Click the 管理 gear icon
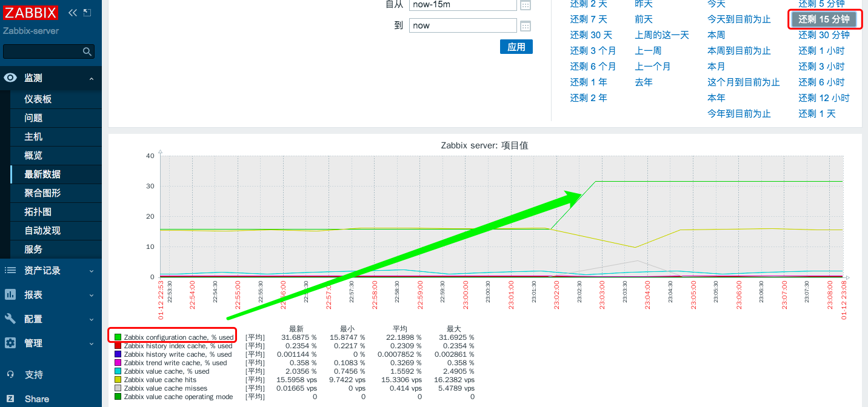868x407 pixels. [10, 343]
